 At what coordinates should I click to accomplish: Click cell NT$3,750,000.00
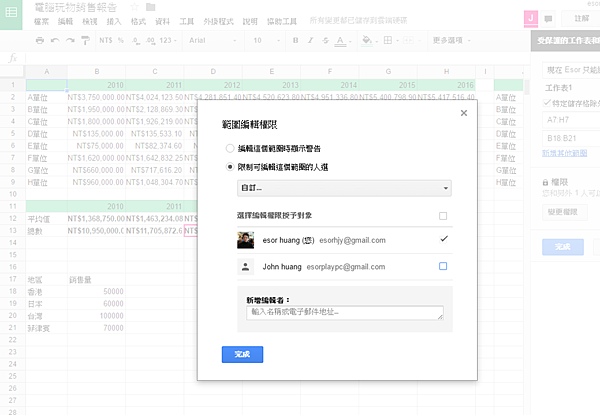coord(96,97)
